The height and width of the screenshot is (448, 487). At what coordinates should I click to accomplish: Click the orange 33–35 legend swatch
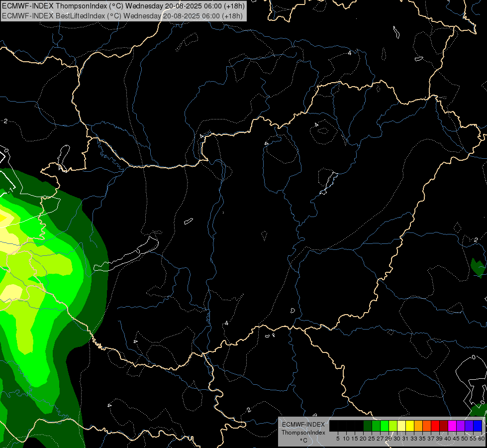[418, 426]
